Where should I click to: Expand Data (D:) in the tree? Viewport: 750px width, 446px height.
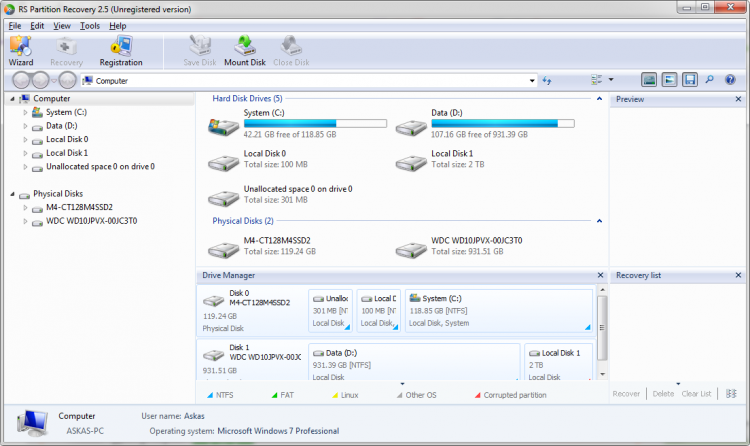(x=25, y=126)
